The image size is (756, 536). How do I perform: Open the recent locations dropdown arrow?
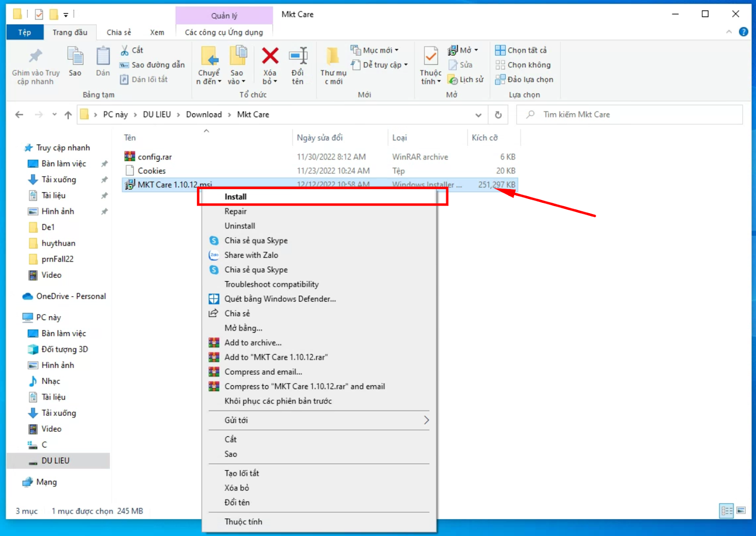tap(54, 114)
